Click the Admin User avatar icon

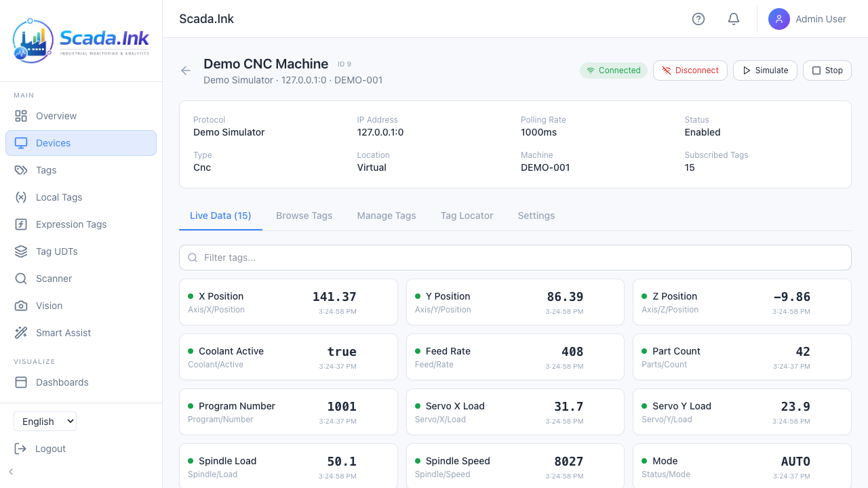tap(779, 19)
